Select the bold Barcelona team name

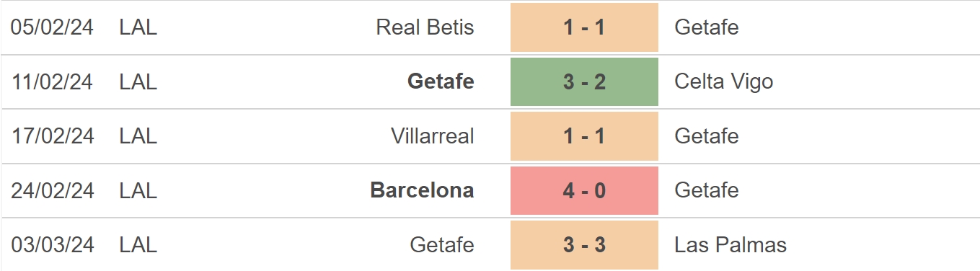coord(423,190)
